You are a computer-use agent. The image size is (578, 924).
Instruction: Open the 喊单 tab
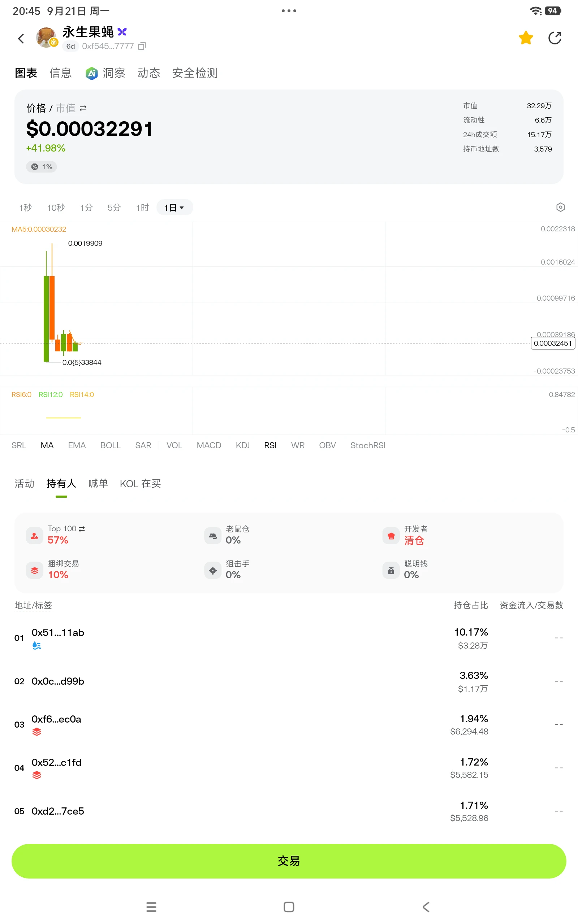(98, 483)
